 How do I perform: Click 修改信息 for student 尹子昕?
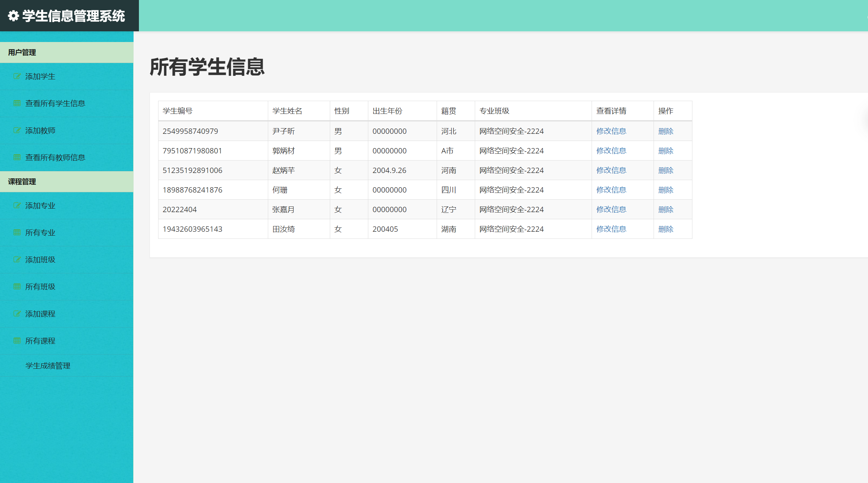click(611, 131)
